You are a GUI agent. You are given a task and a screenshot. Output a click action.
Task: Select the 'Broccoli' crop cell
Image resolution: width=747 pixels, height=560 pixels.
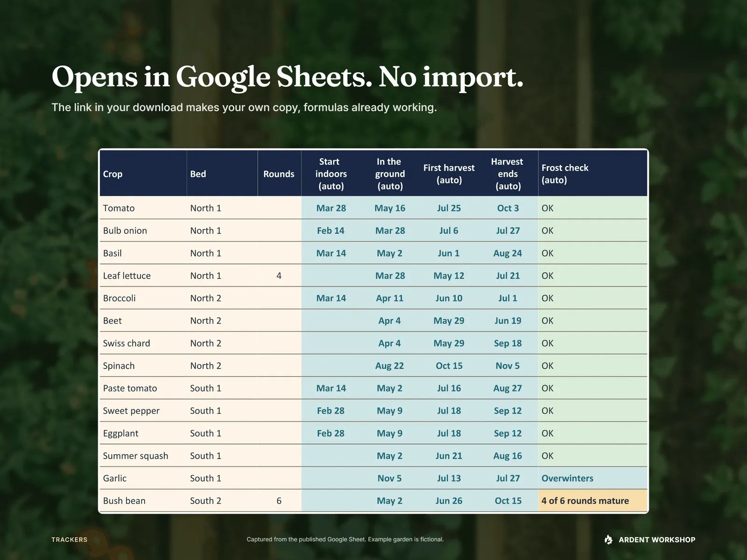point(143,298)
